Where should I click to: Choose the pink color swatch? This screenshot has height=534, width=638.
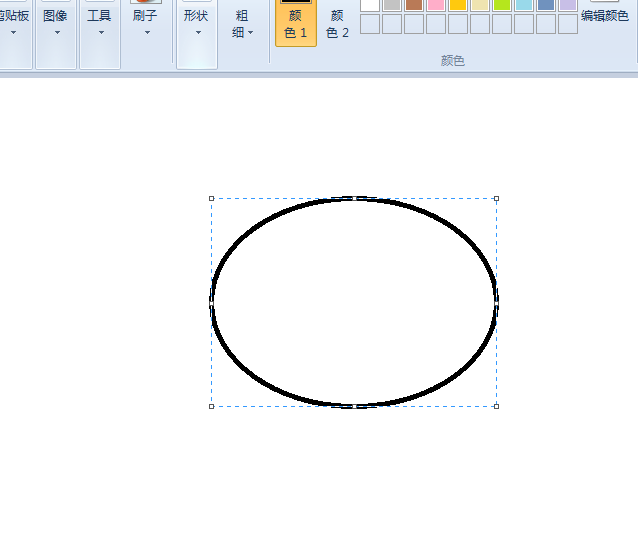click(x=436, y=4)
